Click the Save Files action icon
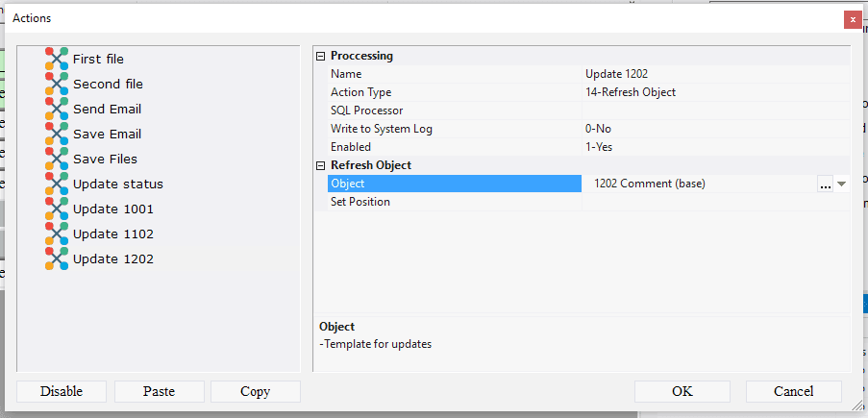 pyautogui.click(x=57, y=159)
